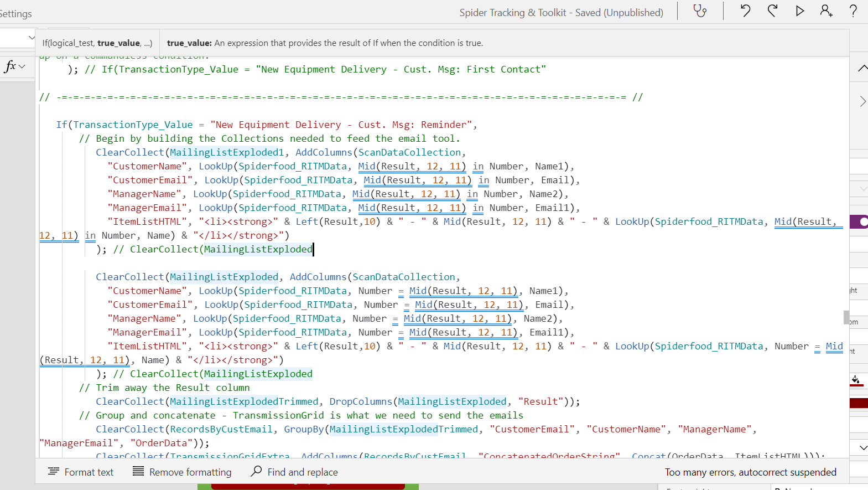868x490 pixels.
Task: Expand the fx function chevron
Action: tap(22, 66)
